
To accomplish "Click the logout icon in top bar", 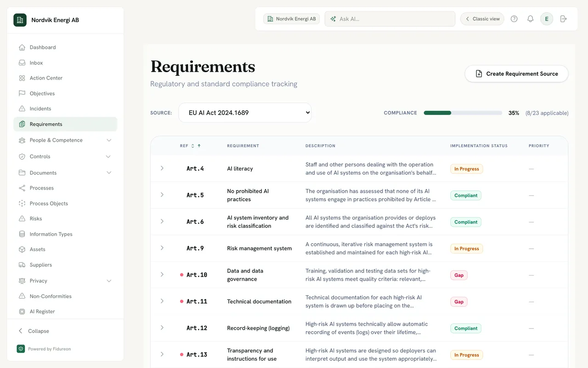I will pyautogui.click(x=564, y=19).
